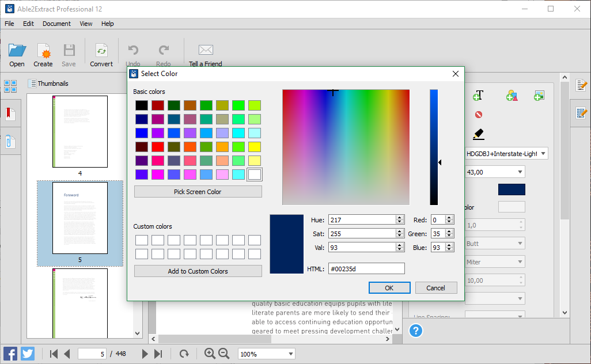
Task: Click the page number input field
Action: coord(92,354)
